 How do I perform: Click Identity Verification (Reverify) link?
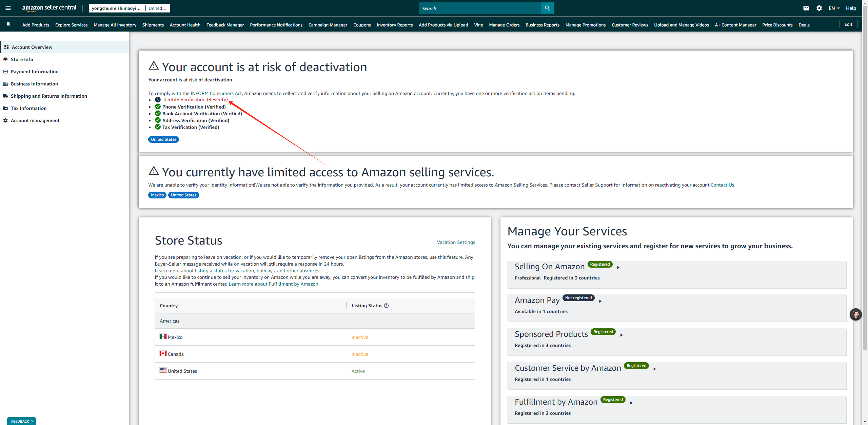point(195,99)
